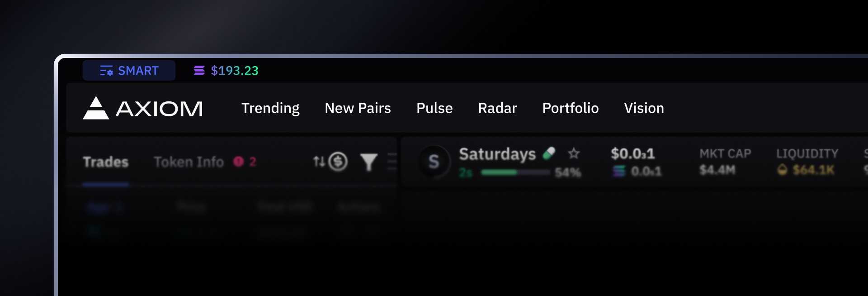Image resolution: width=868 pixels, height=296 pixels.
Task: Open the trades filter funnel icon
Action: [x=369, y=162]
